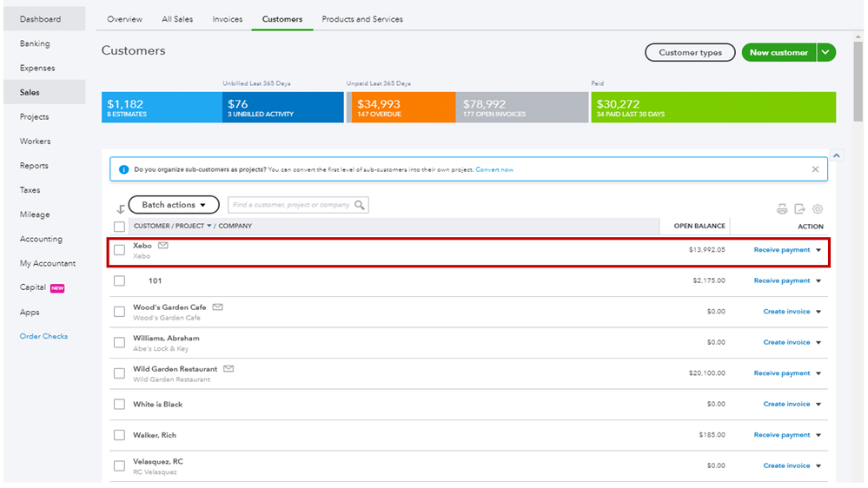
Task: Open action dropdown arrow for 101
Action: (818, 281)
